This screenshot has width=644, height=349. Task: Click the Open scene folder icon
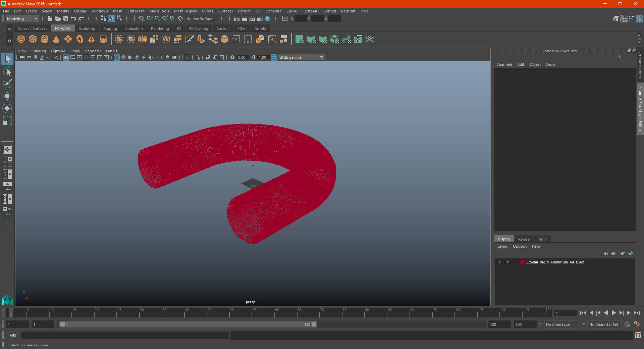click(58, 19)
